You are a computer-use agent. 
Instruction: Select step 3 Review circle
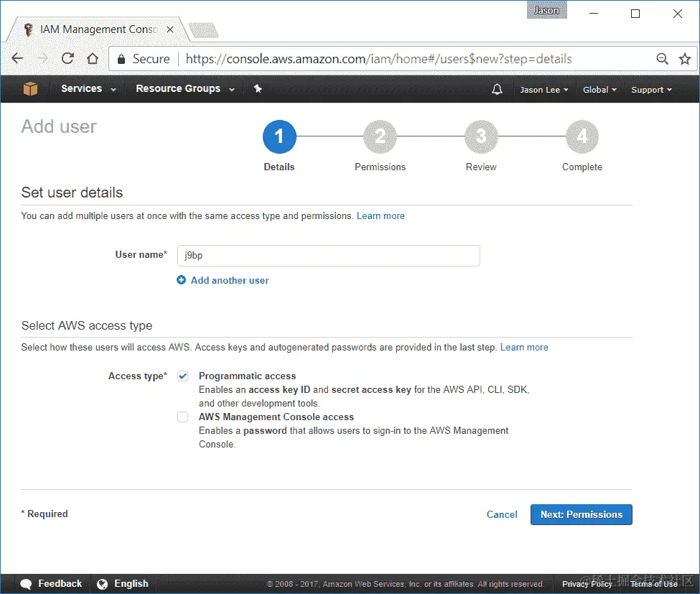tap(481, 136)
